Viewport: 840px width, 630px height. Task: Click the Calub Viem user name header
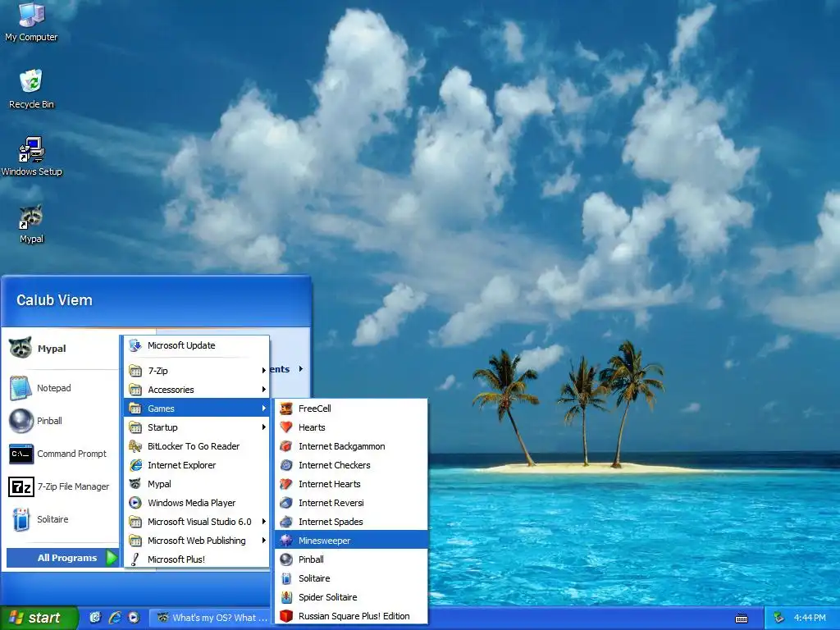click(x=54, y=300)
